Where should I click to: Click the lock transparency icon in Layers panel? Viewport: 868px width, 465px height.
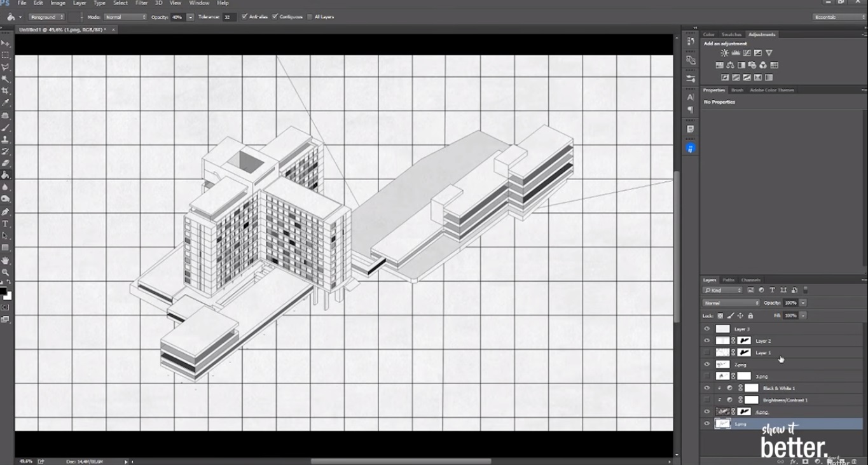720,316
